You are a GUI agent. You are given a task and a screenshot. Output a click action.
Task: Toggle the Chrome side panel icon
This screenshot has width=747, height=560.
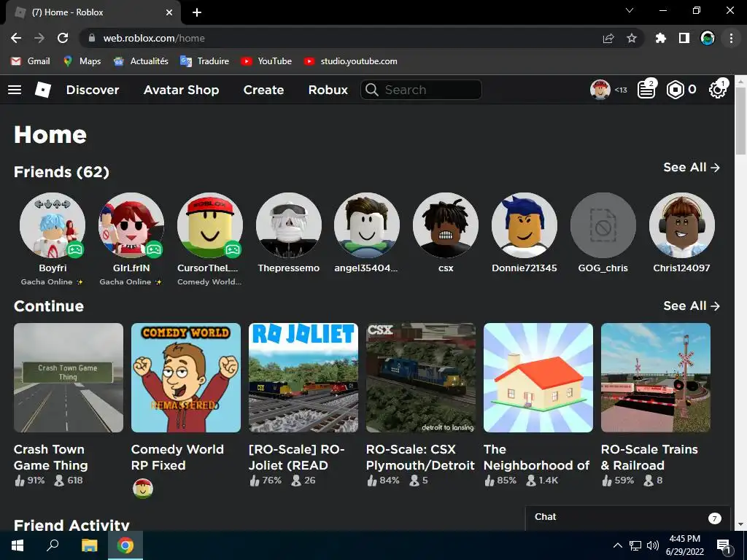(684, 38)
